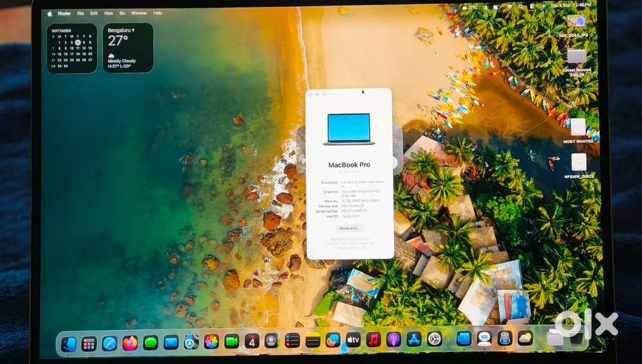The image size is (642, 364).
Task: Select the MOST WANTED desktop disc icon
Action: pos(578,127)
